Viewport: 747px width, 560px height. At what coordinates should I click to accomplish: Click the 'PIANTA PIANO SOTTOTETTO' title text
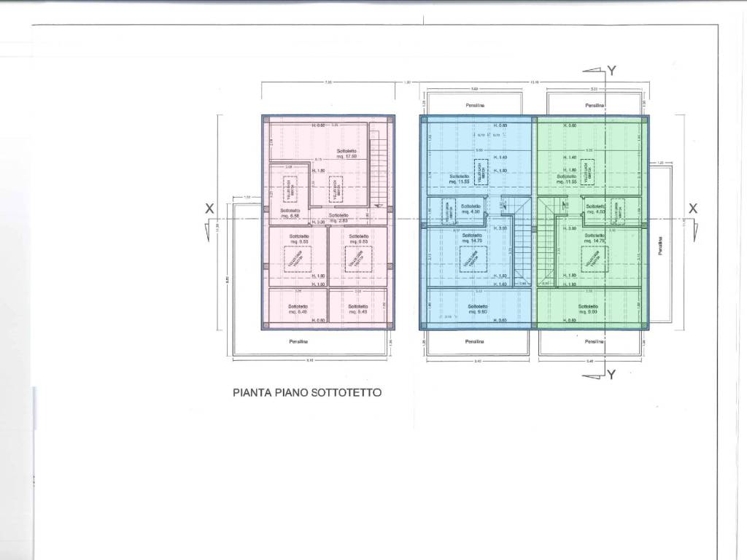(x=306, y=392)
